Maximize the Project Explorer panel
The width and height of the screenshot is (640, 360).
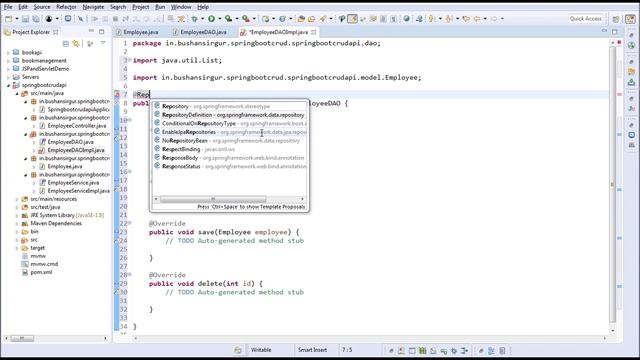coord(102,31)
